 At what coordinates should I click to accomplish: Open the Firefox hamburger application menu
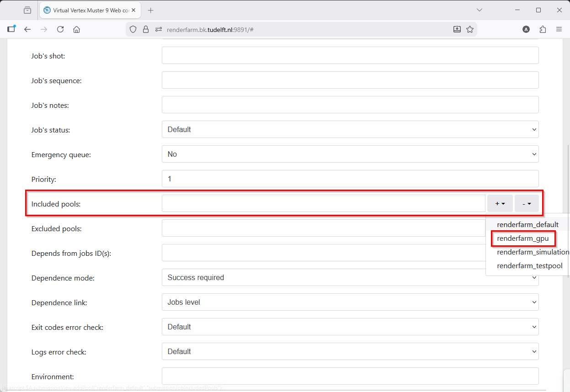[559, 29]
